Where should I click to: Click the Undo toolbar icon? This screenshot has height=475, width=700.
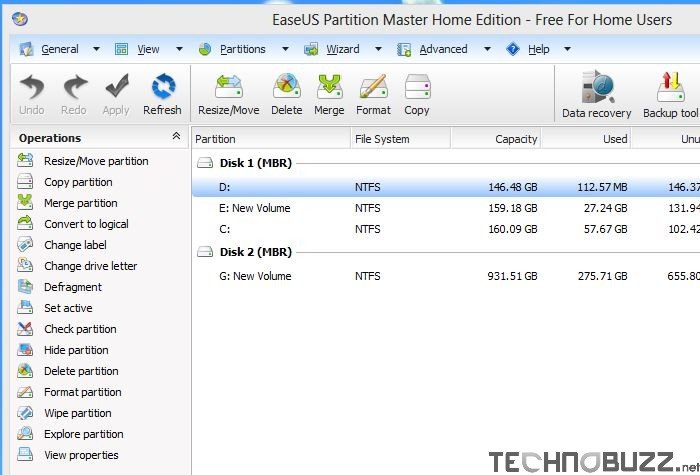[x=32, y=87]
